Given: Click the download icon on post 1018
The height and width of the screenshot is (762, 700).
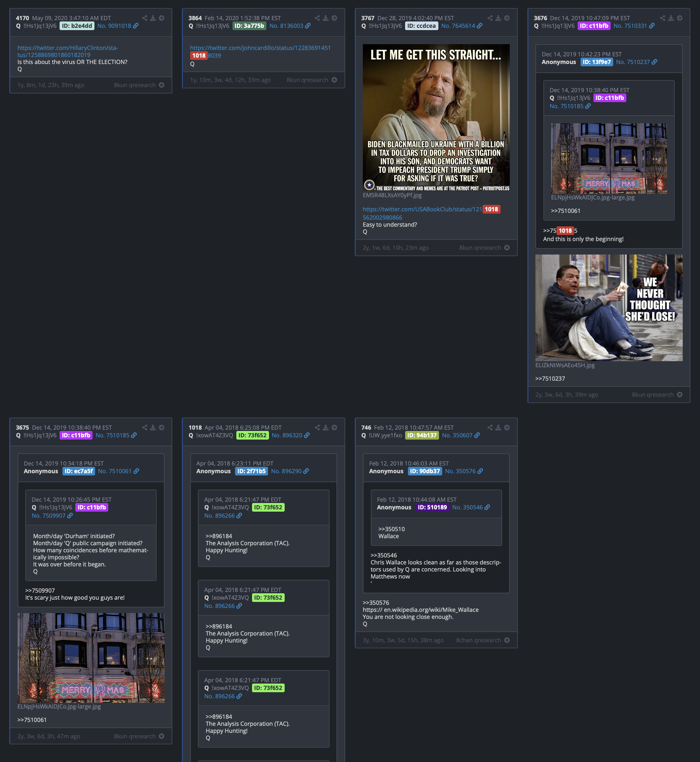Looking at the screenshot, I should pos(326,427).
